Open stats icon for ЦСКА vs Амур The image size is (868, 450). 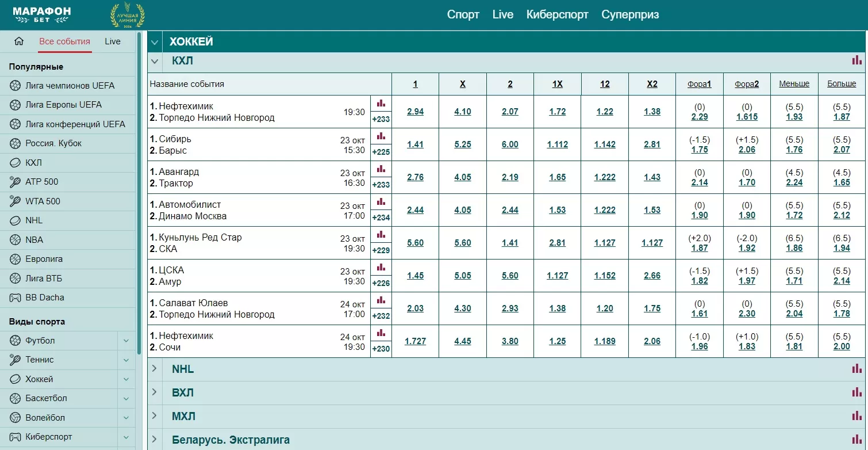(381, 268)
